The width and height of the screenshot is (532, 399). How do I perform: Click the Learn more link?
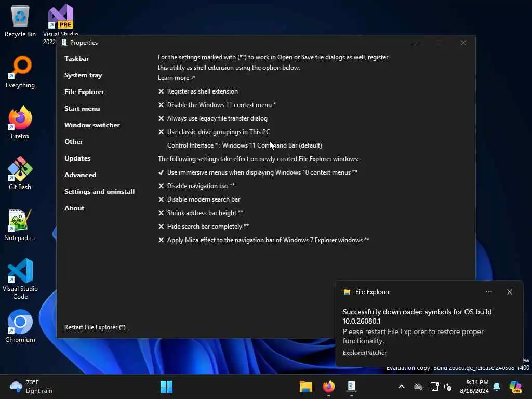(x=176, y=78)
